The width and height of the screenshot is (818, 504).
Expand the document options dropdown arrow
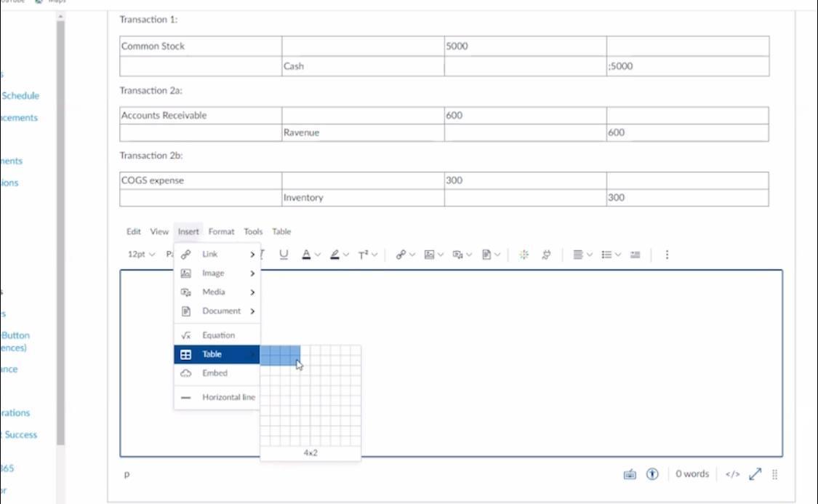point(497,255)
